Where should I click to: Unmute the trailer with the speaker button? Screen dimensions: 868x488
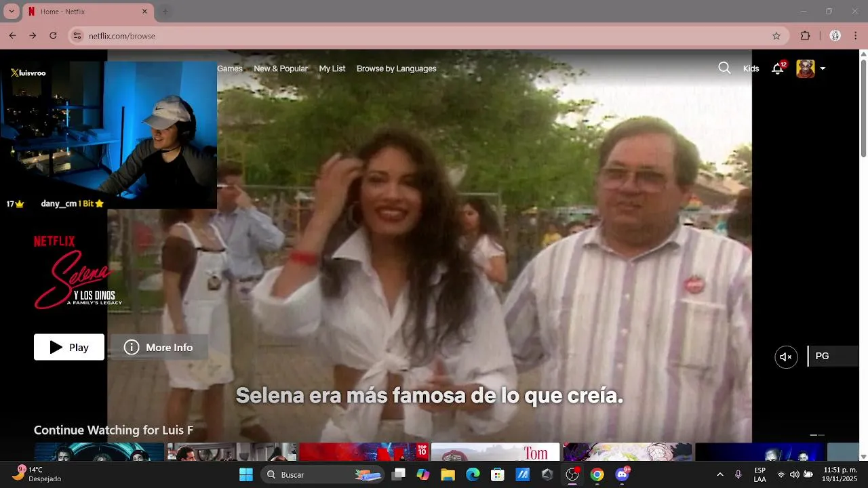coord(786,357)
